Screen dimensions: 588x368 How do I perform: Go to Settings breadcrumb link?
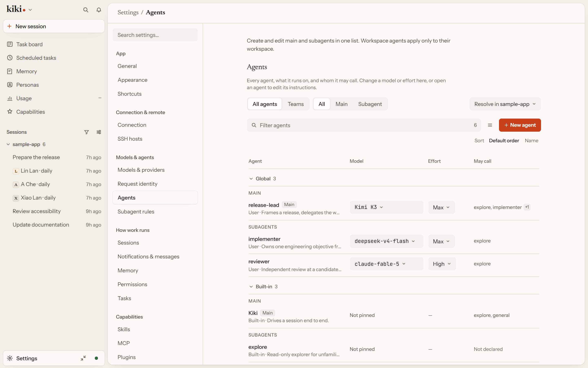point(128,12)
